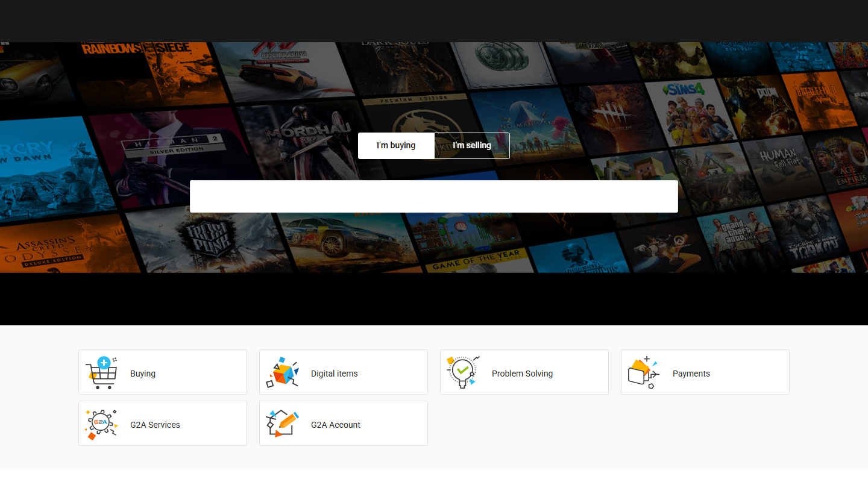This screenshot has width=868, height=488.
Task: Open the Buying help category
Action: (163, 372)
